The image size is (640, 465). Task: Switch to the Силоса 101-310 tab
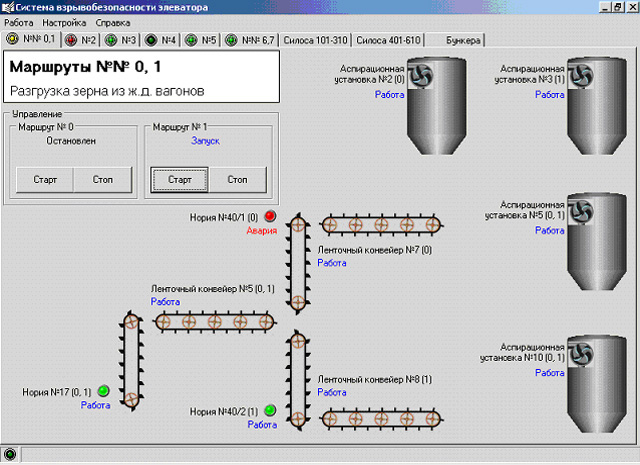(315, 40)
